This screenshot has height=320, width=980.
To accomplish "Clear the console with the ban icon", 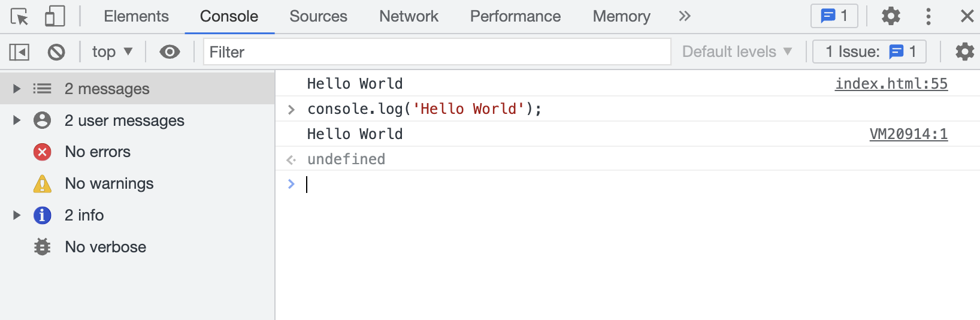I will [x=56, y=52].
